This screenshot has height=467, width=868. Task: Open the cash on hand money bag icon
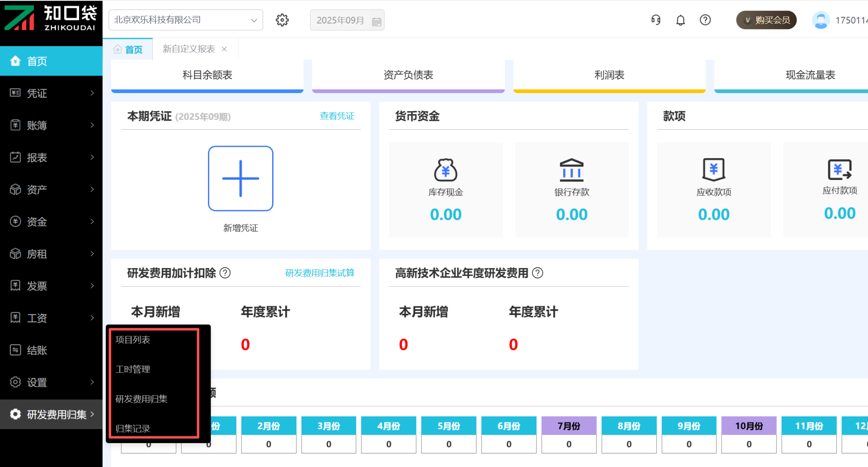coord(445,170)
